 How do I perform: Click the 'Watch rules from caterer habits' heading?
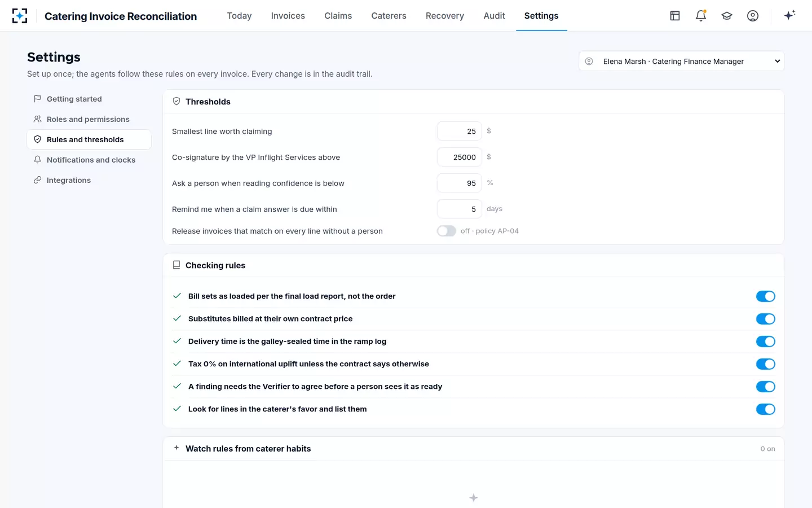248,449
